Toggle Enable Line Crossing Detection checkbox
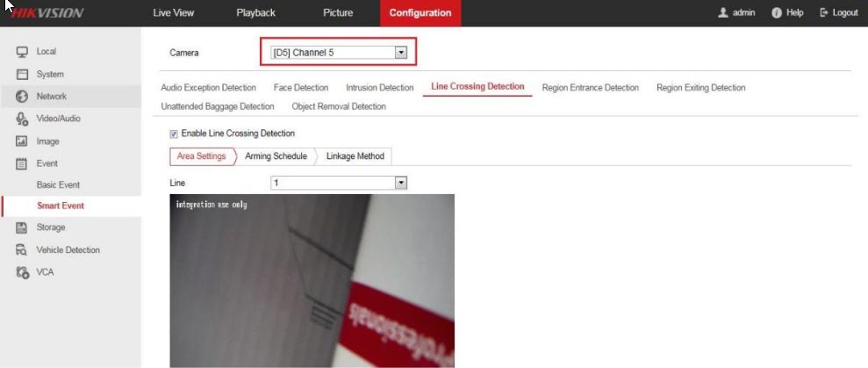The height and width of the screenshot is (368, 868). coord(174,133)
